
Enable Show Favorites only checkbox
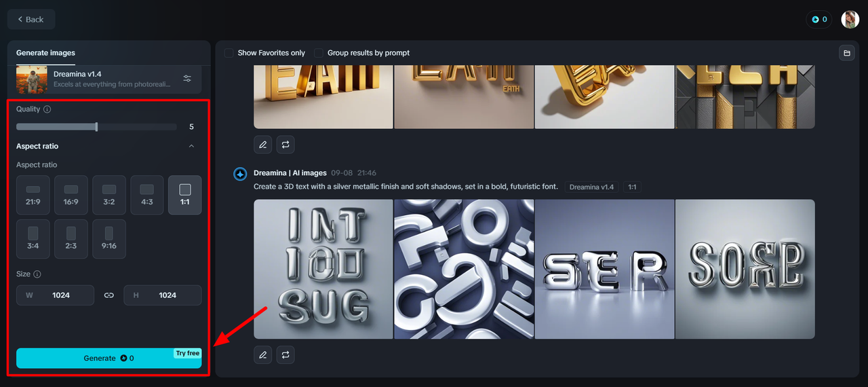coord(229,52)
